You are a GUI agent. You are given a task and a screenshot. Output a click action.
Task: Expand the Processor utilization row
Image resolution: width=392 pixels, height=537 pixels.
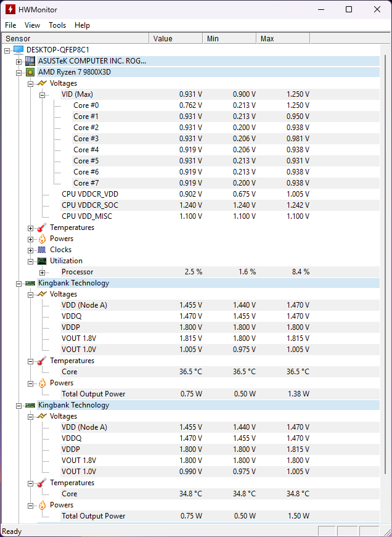(x=42, y=273)
